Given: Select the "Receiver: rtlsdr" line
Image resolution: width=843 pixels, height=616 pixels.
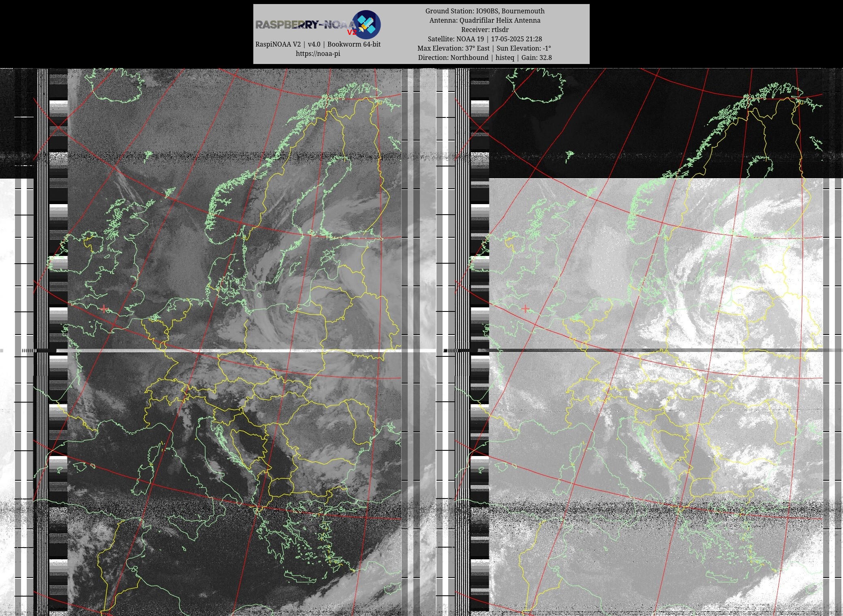Looking at the screenshot, I should [485, 30].
